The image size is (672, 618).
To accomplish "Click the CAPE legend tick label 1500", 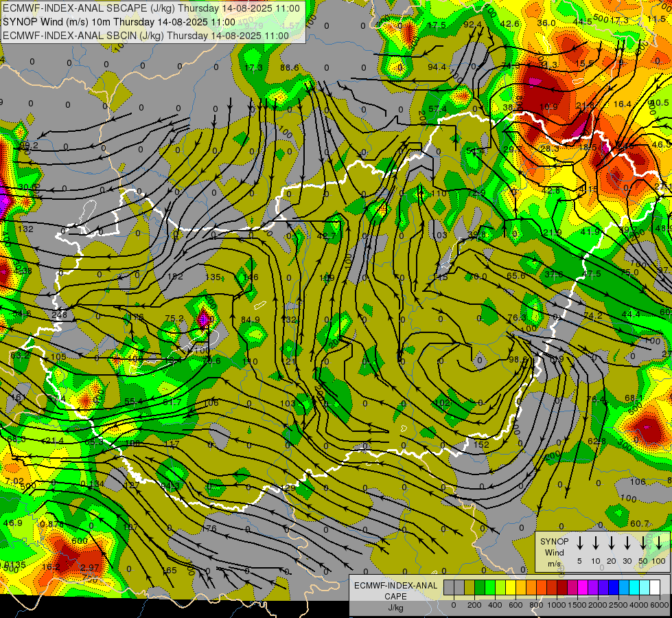I will pyautogui.click(x=577, y=605).
